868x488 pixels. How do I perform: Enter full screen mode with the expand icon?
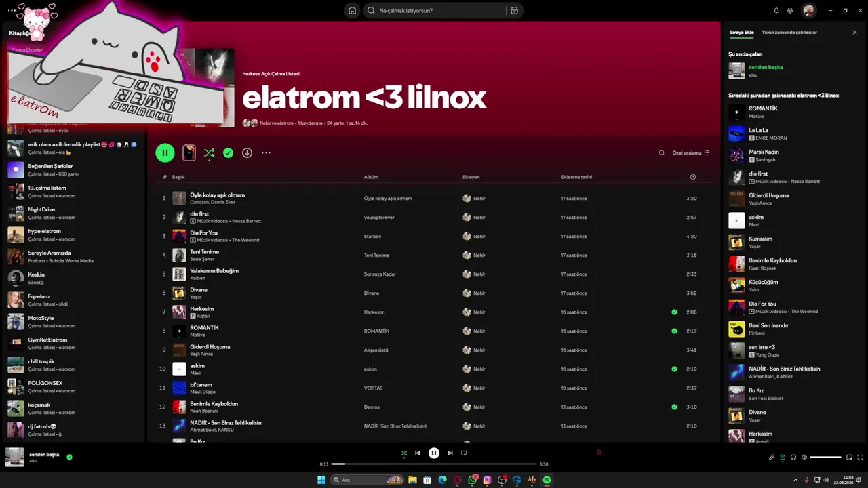[x=860, y=457]
